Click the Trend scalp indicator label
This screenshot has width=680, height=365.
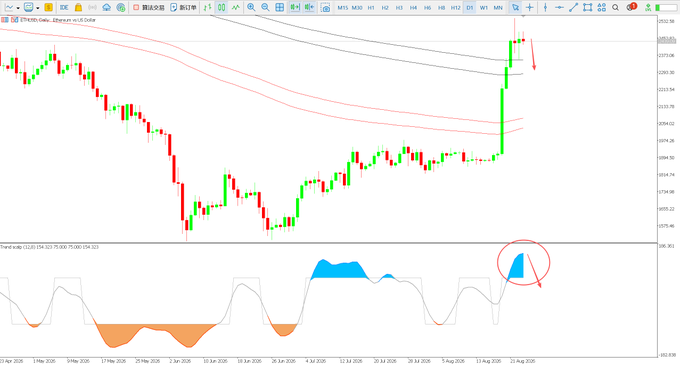pos(49,247)
